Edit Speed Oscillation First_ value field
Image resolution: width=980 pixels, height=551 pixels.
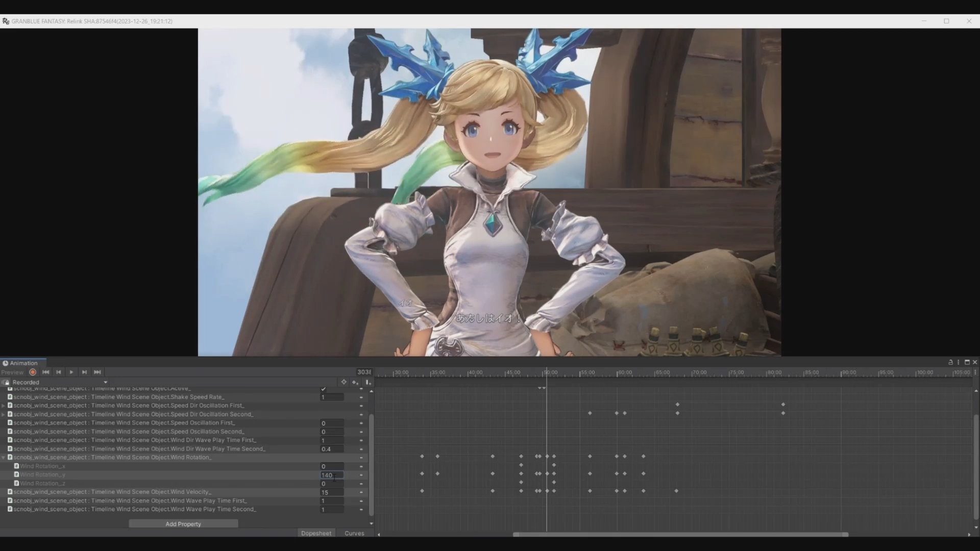click(x=332, y=423)
